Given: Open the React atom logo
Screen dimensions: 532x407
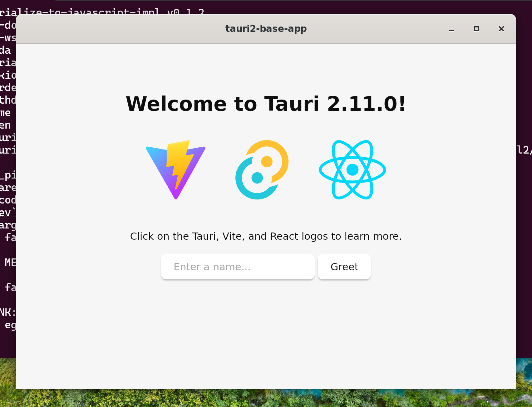Looking at the screenshot, I should (x=352, y=170).
